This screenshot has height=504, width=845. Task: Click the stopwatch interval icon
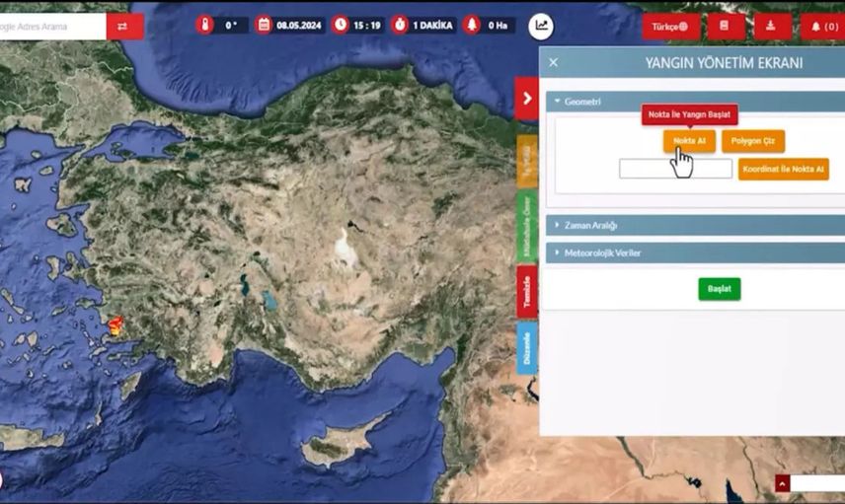click(400, 25)
